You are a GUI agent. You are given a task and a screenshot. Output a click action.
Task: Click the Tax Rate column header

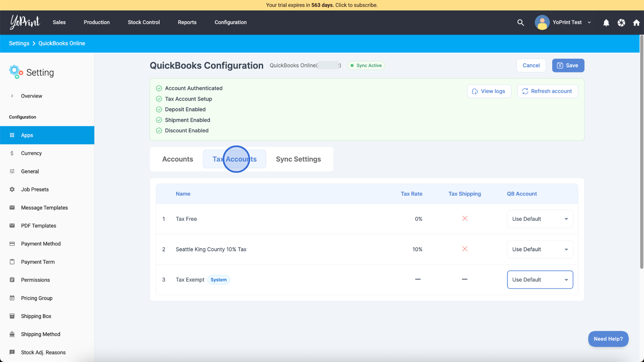pos(411,194)
